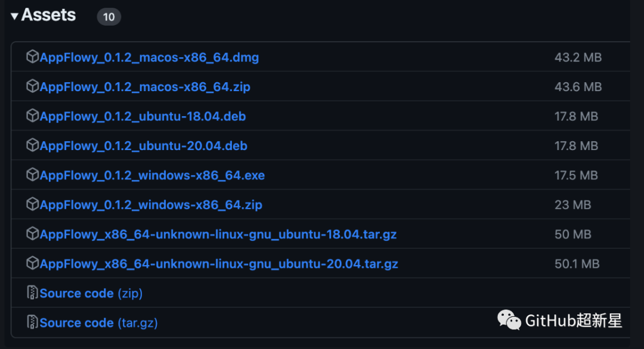Screen dimensions: 644x349
Task: Collapse the Assets section triangle
Action: [14, 17]
